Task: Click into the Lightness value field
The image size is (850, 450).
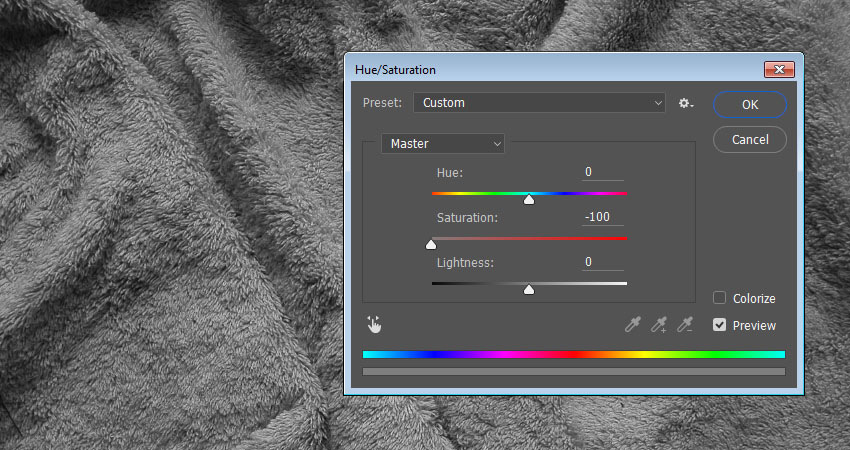Action: point(603,262)
